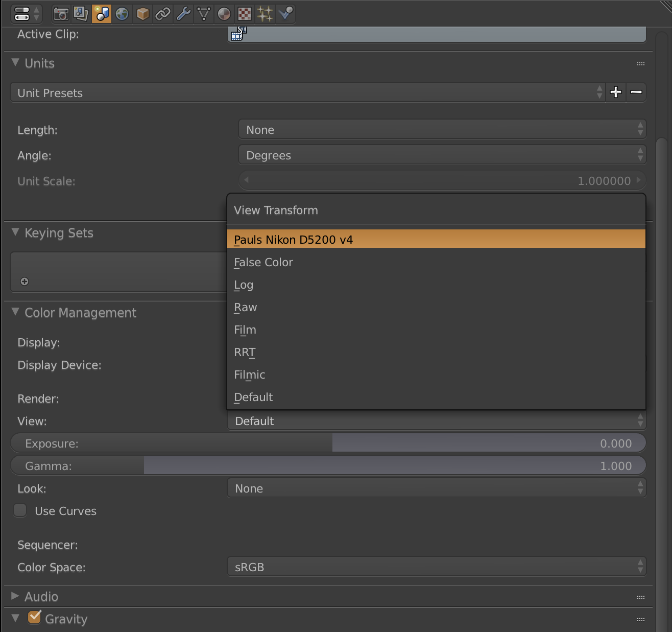Open the Length unit dropdown
Viewport: 672px width, 632px height.
coord(442,129)
